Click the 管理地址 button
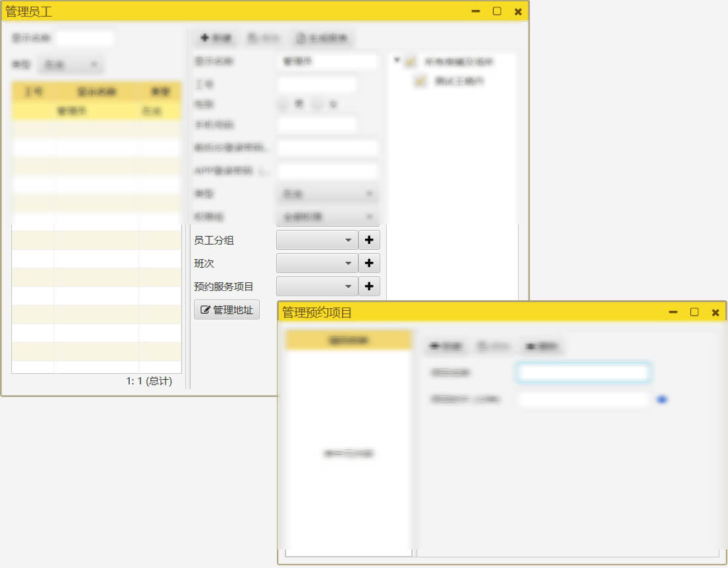The height and width of the screenshot is (568, 728). click(x=227, y=309)
